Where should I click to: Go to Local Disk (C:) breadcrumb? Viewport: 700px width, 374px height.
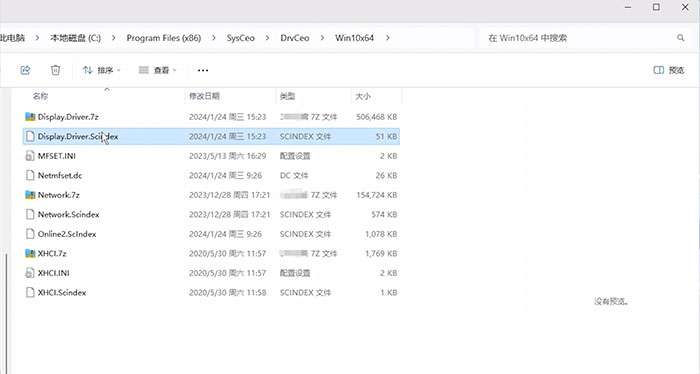(75, 38)
